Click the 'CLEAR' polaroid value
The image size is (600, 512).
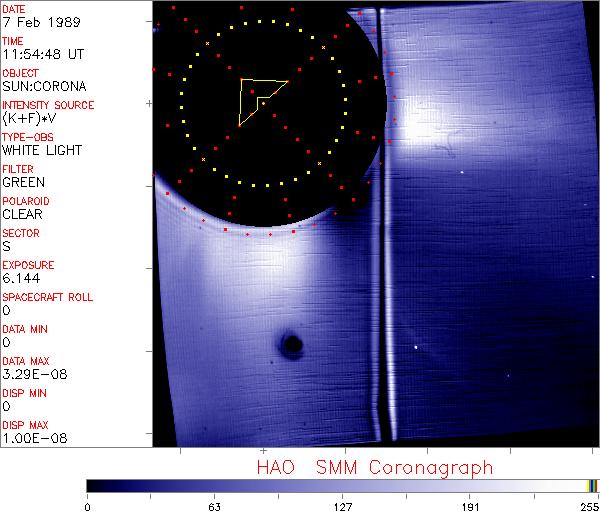pos(23,214)
